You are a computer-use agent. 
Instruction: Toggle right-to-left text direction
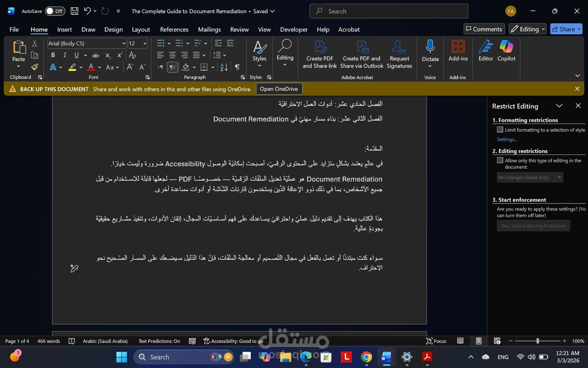pos(172,67)
